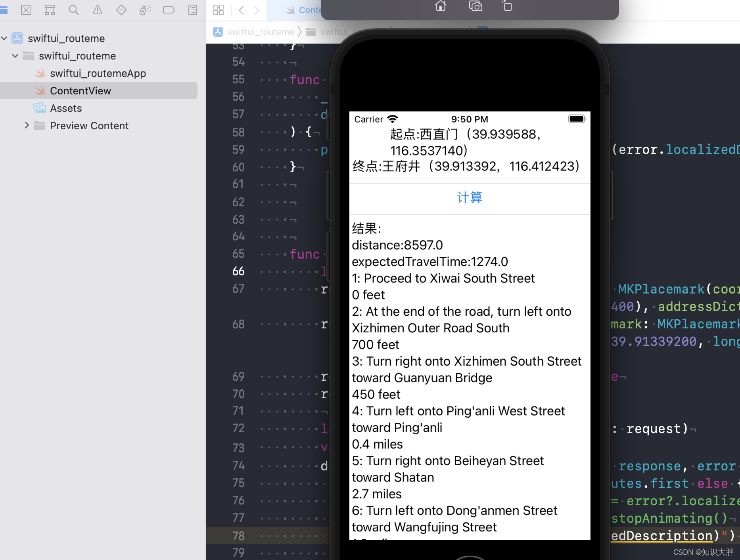Expand the Preview Content folder
Image resolution: width=740 pixels, height=560 pixels.
(27, 125)
